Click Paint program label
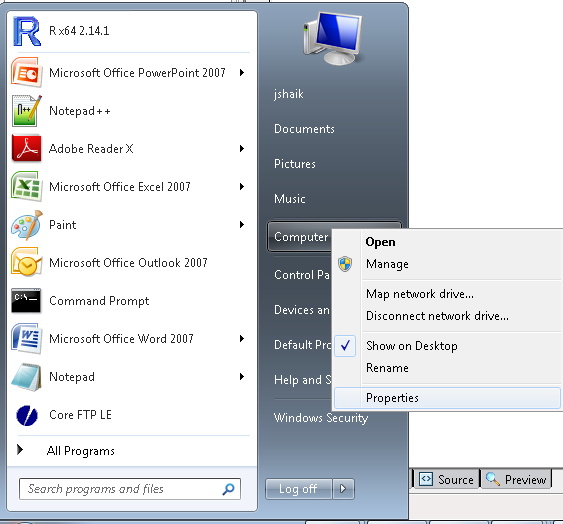This screenshot has height=524, width=563. 62,224
